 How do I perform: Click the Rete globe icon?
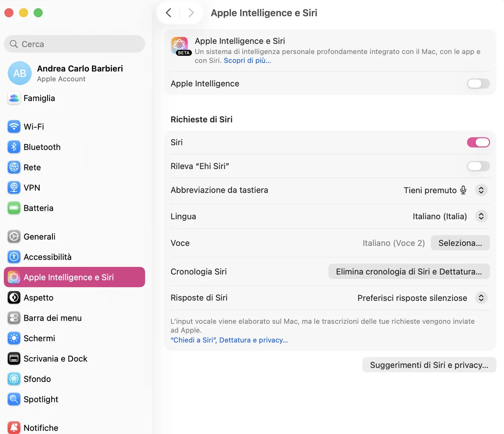[14, 167]
